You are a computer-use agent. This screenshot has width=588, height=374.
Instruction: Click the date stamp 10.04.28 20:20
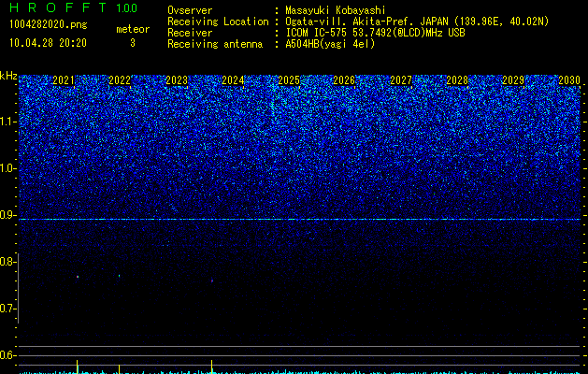(x=48, y=43)
